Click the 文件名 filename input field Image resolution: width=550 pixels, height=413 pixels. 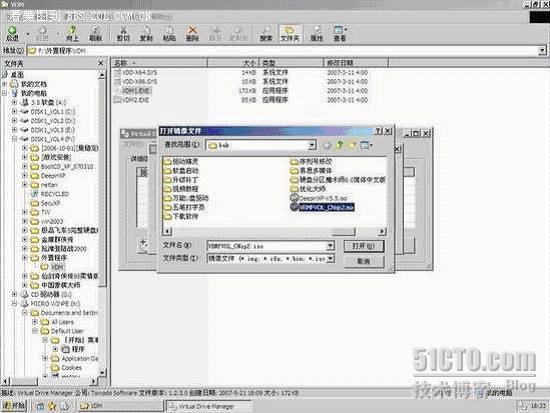coord(267,246)
